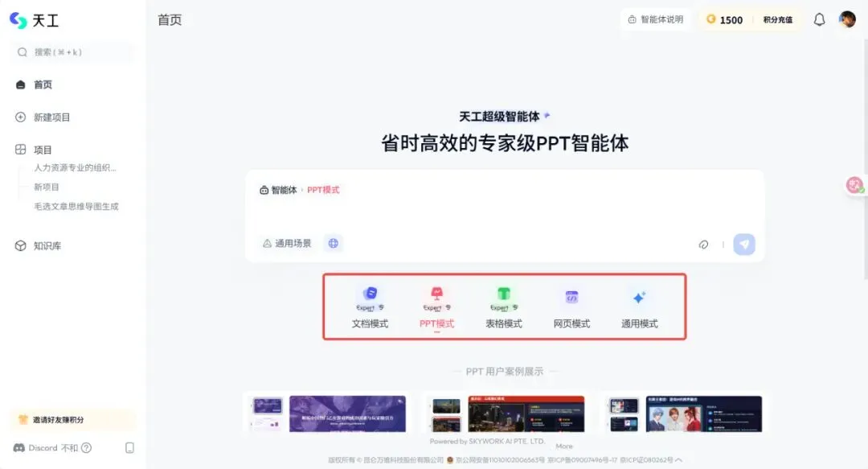Click the help question mark icon

coord(86,448)
